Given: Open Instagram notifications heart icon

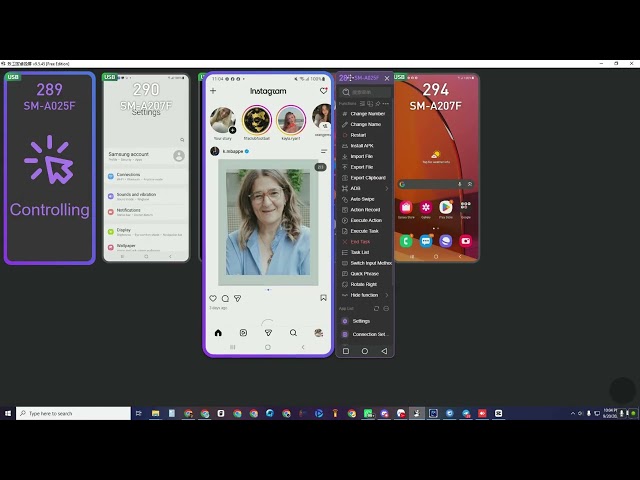Looking at the screenshot, I should 324,91.
